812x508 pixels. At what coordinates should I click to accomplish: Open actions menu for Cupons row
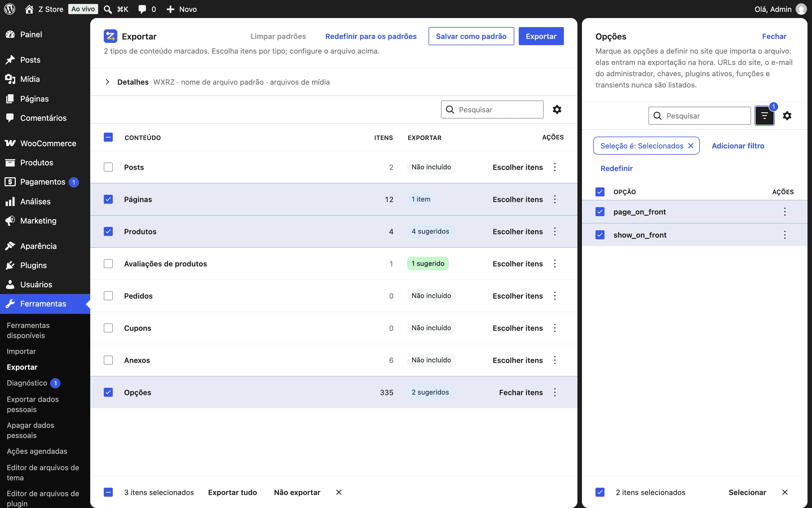[x=555, y=328]
